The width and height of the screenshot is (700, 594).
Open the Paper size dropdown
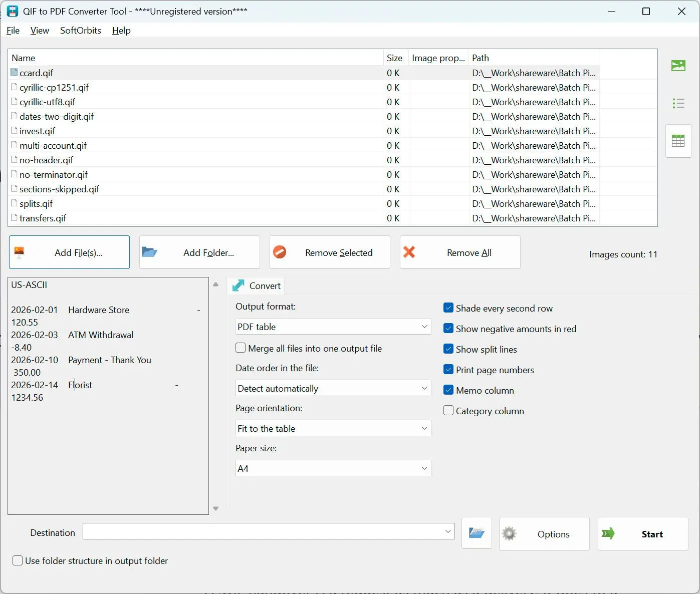click(333, 468)
